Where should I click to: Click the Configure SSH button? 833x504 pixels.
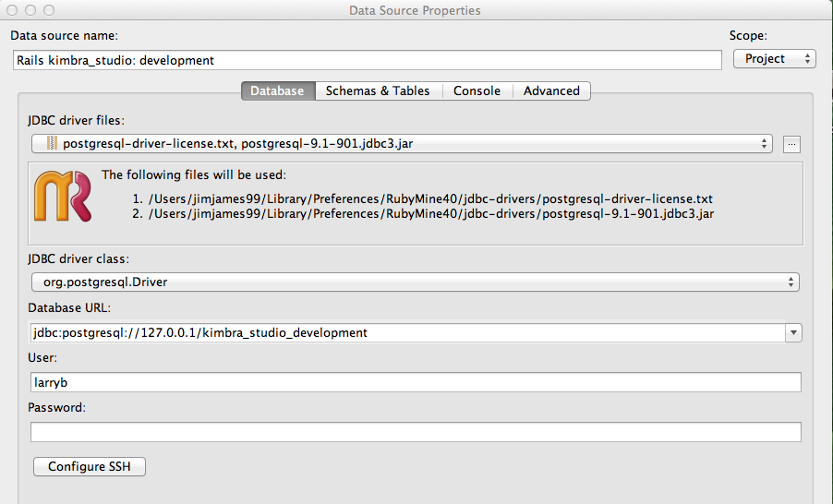coord(90,466)
